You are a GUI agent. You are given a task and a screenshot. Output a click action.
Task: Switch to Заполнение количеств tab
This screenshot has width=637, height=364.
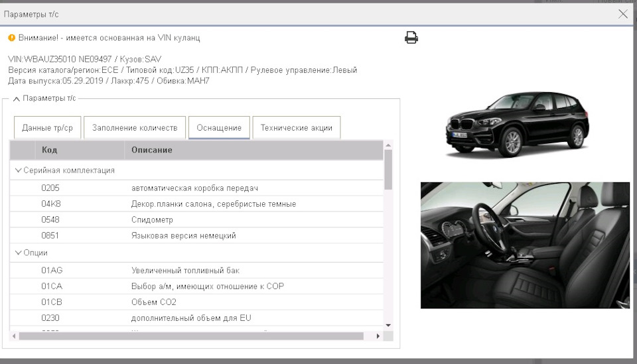(135, 128)
